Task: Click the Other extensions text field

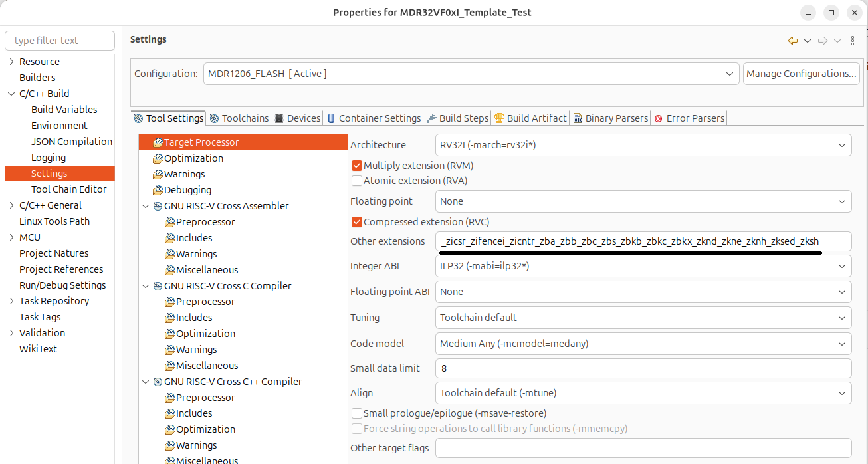Action: point(643,241)
